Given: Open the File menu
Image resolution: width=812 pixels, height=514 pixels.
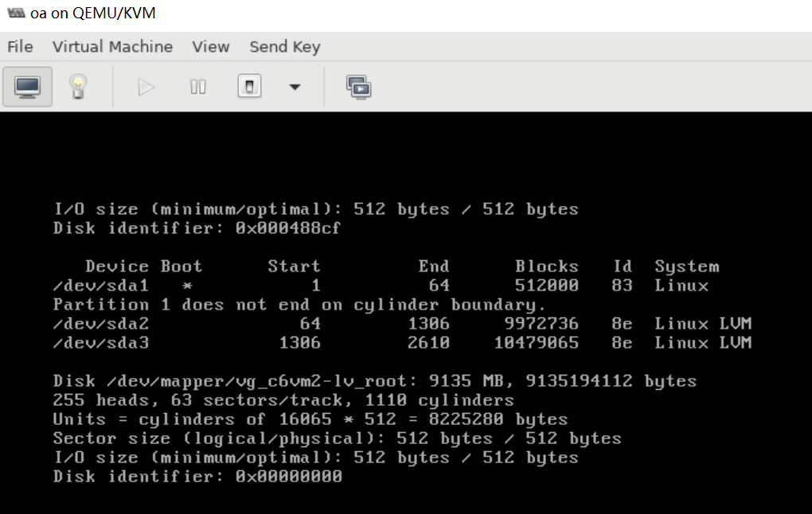Looking at the screenshot, I should (x=20, y=46).
